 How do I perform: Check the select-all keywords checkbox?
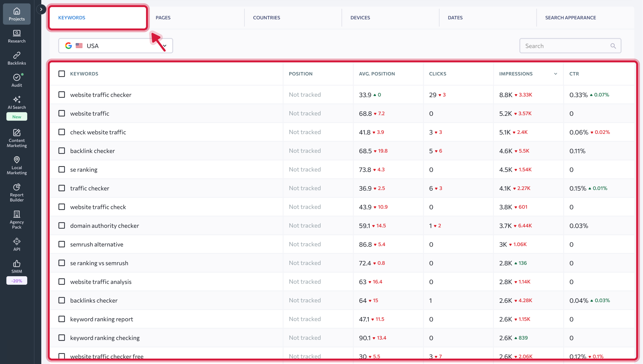point(61,73)
